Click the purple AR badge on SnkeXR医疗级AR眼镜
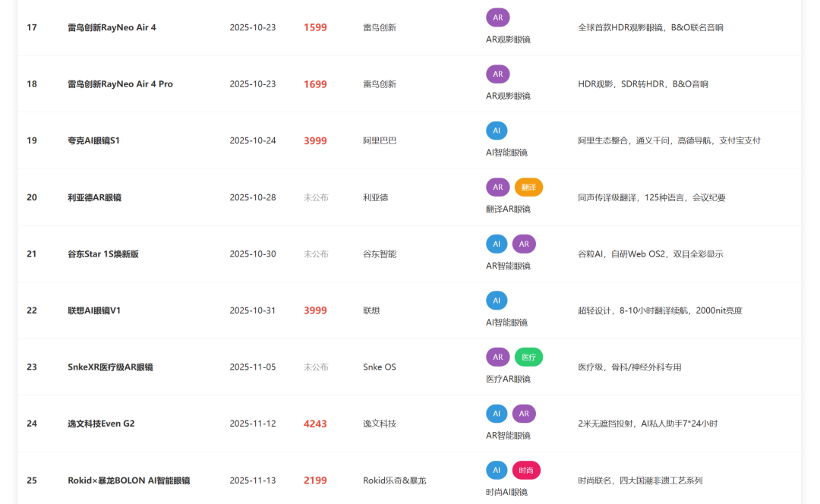Screen dimensions: 820x504 coord(497,357)
